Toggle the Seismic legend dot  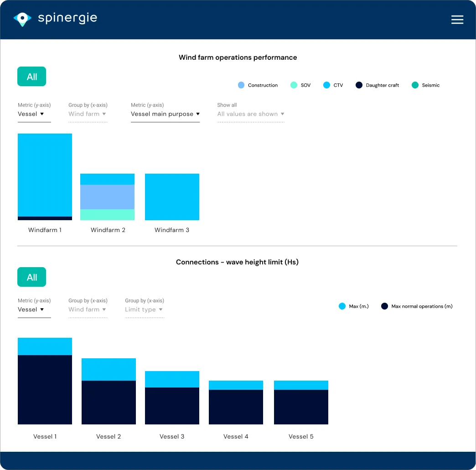[x=415, y=85]
